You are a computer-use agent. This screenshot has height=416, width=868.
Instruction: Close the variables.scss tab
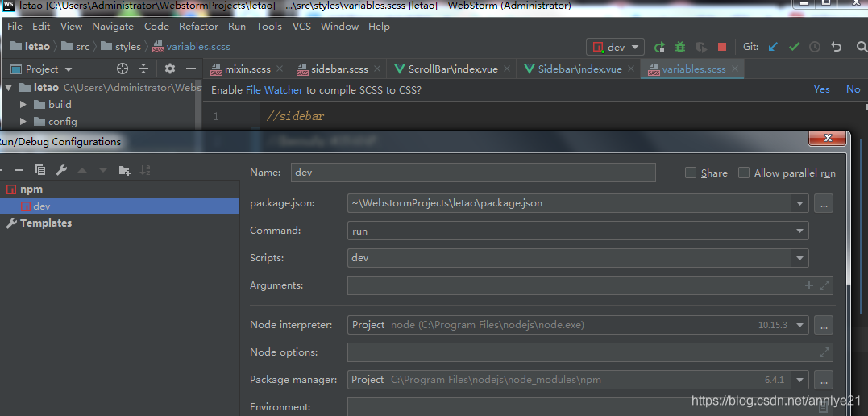(735, 69)
